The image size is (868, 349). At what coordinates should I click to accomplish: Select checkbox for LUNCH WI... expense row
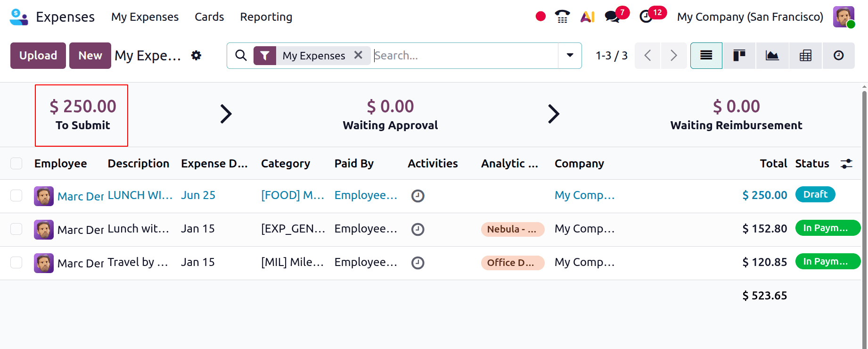tap(16, 195)
